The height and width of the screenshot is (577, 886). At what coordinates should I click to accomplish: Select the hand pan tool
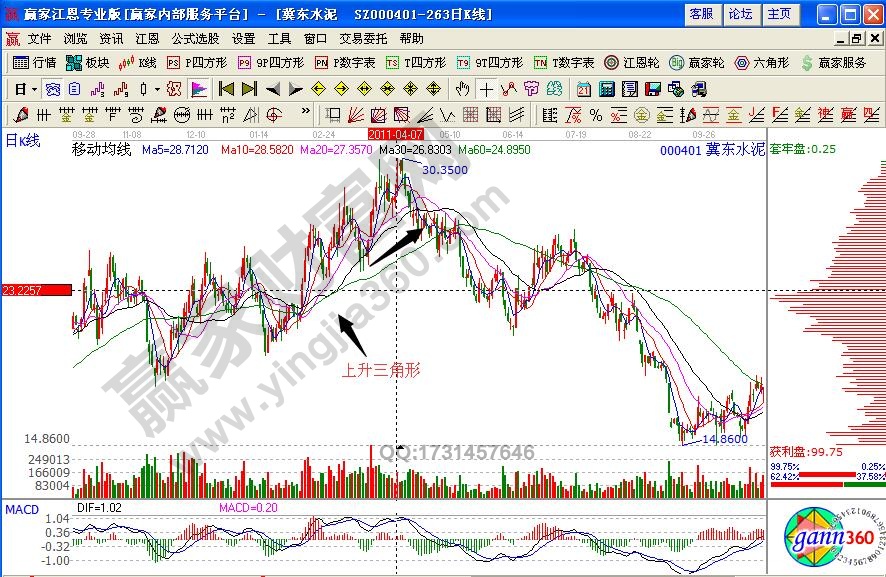[x=463, y=88]
